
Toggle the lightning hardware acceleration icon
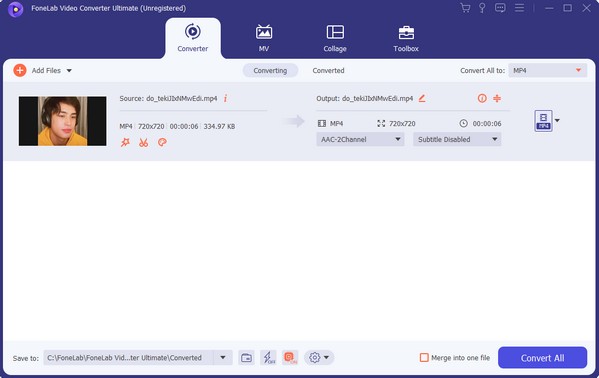click(x=269, y=358)
